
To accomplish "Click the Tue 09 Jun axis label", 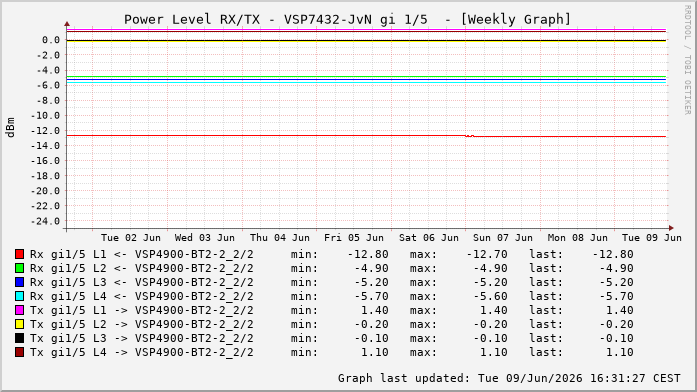I will click(x=652, y=238).
